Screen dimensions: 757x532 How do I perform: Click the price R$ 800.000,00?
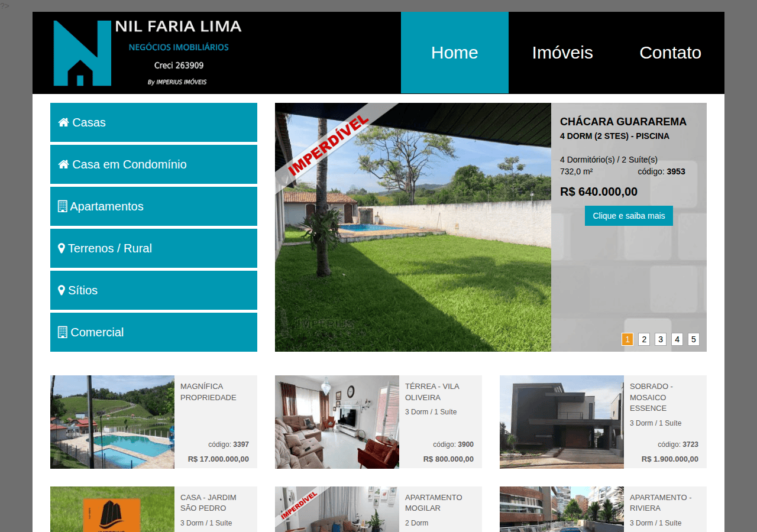[x=448, y=459]
